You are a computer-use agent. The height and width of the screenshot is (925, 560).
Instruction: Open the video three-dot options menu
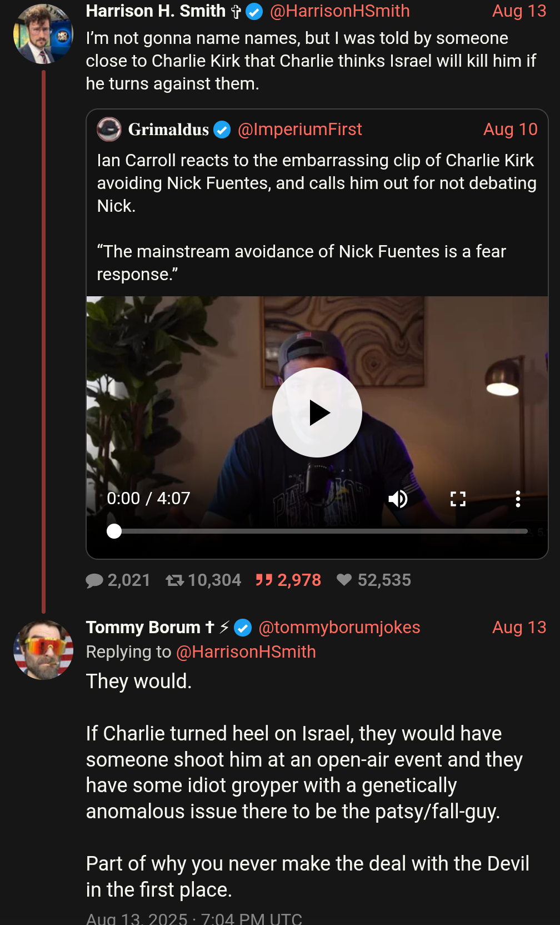click(518, 499)
